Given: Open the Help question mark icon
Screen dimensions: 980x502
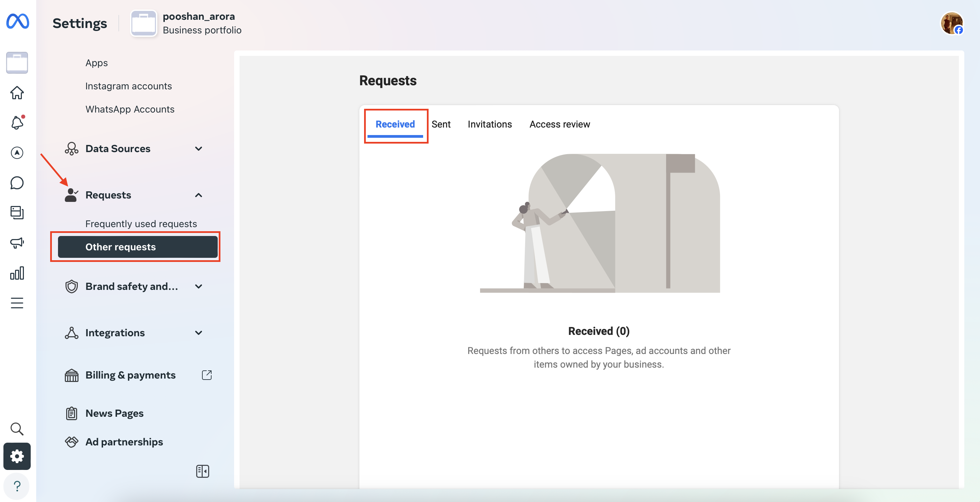Looking at the screenshot, I should point(17,486).
